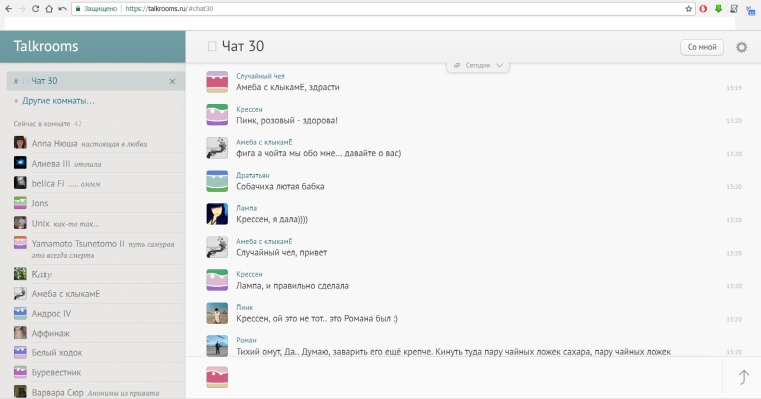Expand the Сегодня date dropdown
Image resolution: width=761 pixels, height=399 pixels.
pos(478,65)
